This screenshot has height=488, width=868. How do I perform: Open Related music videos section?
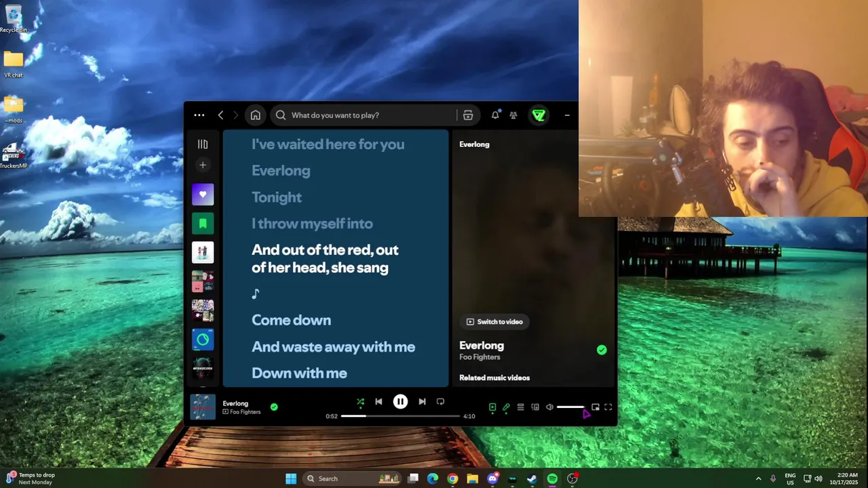tap(494, 378)
